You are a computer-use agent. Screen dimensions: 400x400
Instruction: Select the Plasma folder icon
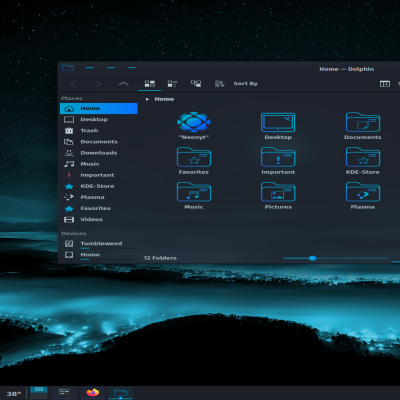[x=363, y=192]
